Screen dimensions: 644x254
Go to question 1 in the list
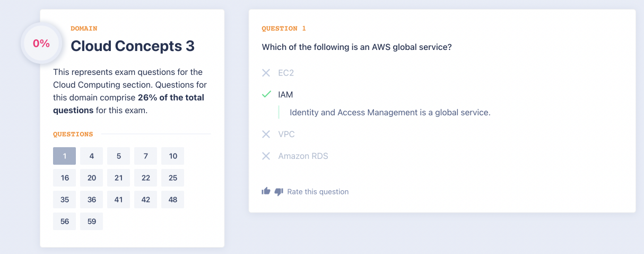tap(65, 156)
